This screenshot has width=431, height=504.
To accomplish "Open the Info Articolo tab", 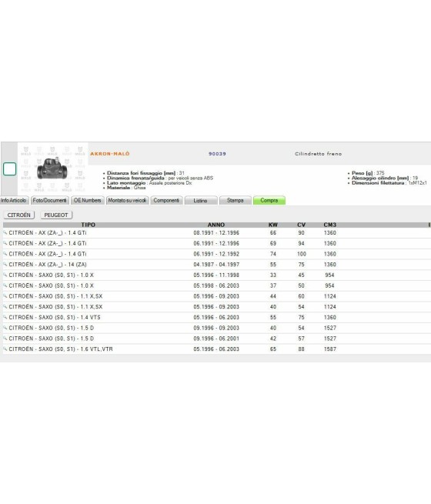I will [14, 200].
